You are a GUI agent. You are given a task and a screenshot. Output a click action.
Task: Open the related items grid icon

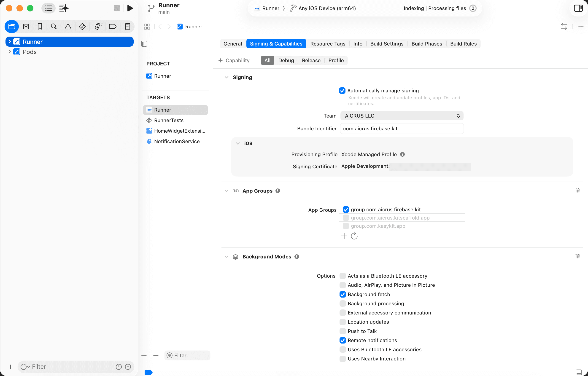click(147, 27)
